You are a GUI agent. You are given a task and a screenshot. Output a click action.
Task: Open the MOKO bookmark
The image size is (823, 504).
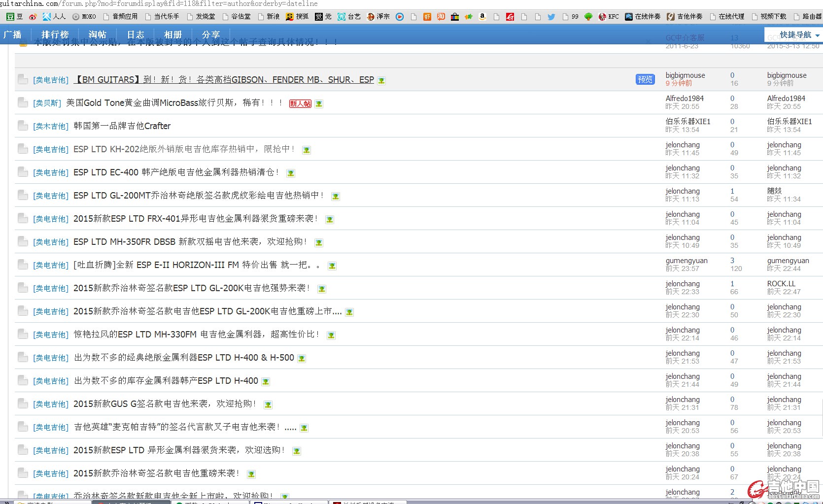pos(84,17)
